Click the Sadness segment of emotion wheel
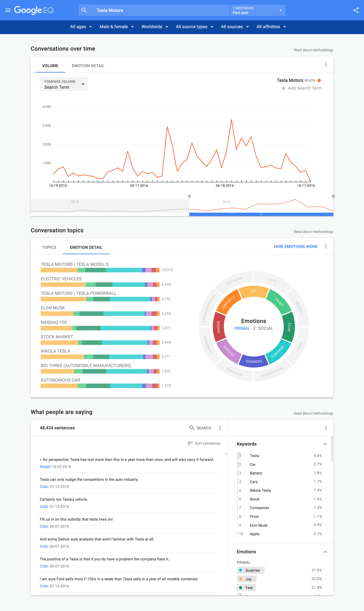 click(254, 362)
